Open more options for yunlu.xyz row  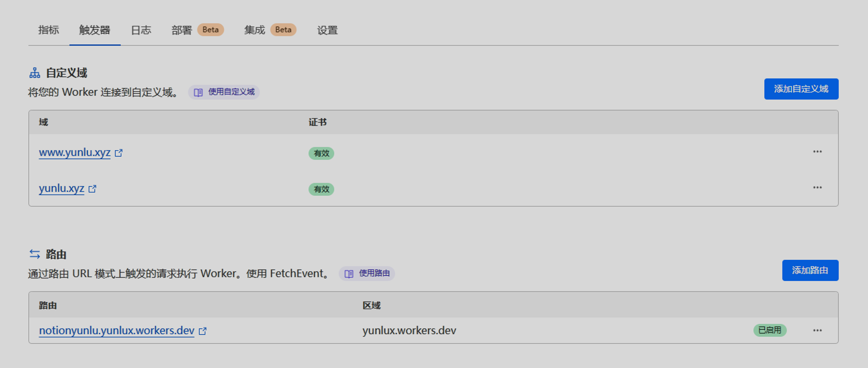click(817, 187)
